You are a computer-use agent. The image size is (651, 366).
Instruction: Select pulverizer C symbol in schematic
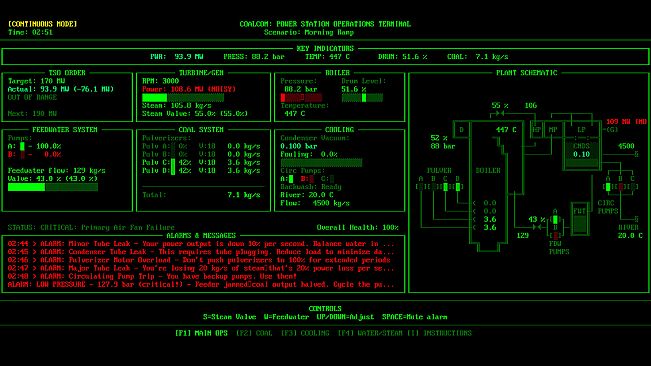pos(445,187)
